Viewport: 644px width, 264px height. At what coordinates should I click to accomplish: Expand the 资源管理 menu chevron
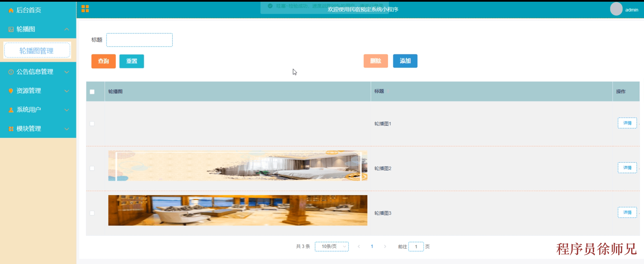point(67,91)
